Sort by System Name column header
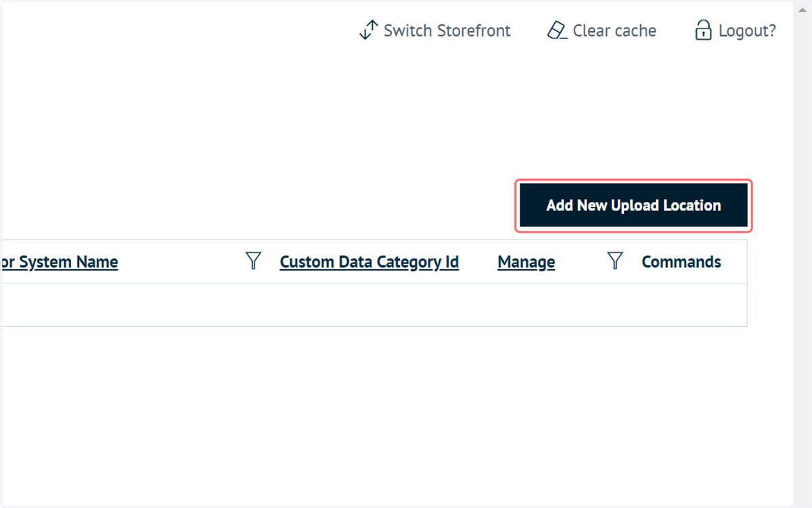The width and height of the screenshot is (812, 508). coord(59,262)
